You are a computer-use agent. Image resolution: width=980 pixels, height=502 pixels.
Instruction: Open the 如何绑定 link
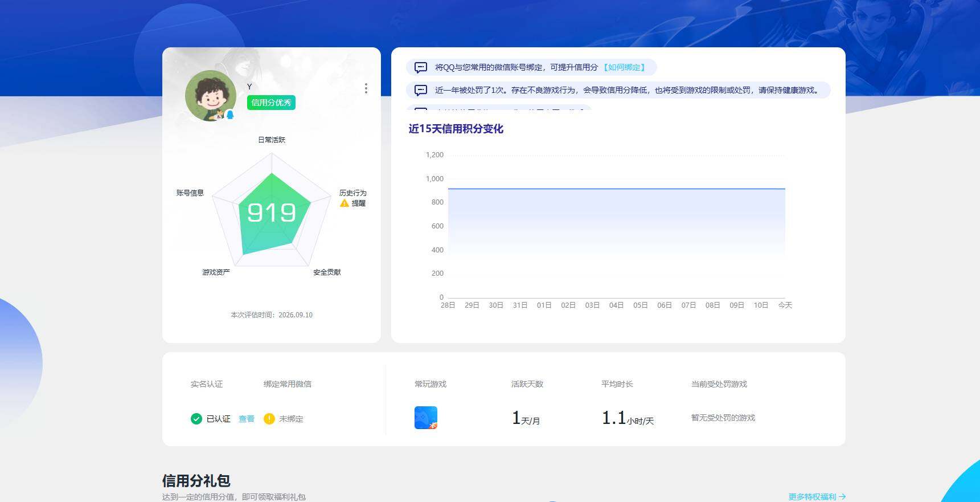click(624, 67)
